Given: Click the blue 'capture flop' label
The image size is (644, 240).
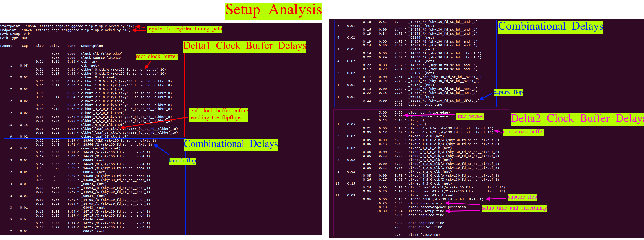Looking at the screenshot, I should click(508, 92).
